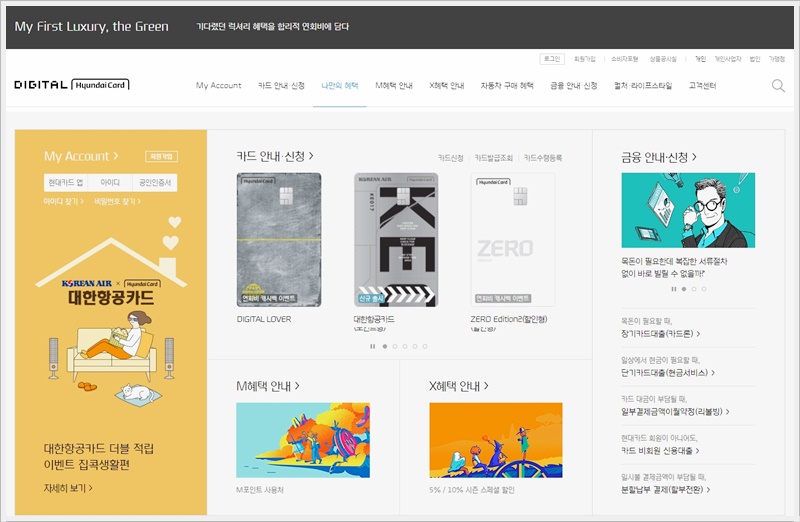Open 자동차 구매 혜택 menu
Viewport: 800px width, 522px height.
[x=507, y=85]
